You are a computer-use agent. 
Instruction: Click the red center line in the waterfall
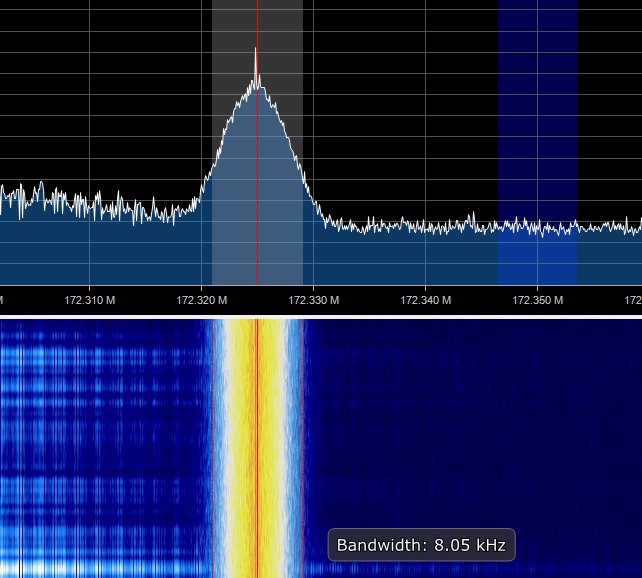coord(257,440)
